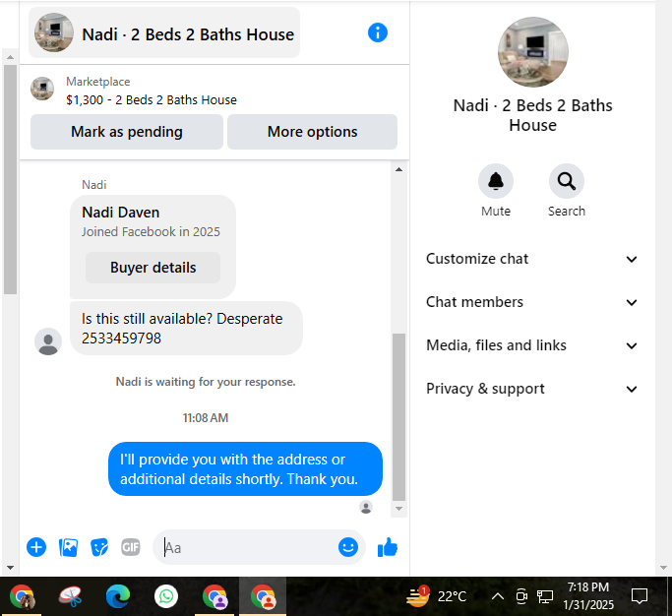View Buyer details for Nadi Daven

(153, 268)
